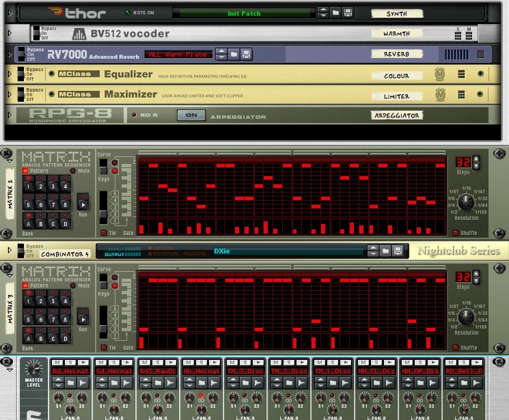This screenshot has height=420, width=509.
Task: Expand the Combinator 4 device
Action: tap(10, 250)
